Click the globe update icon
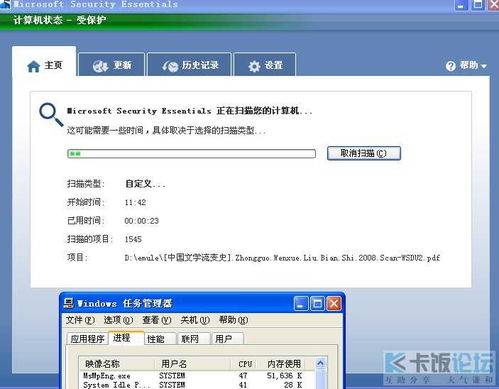 100,66
